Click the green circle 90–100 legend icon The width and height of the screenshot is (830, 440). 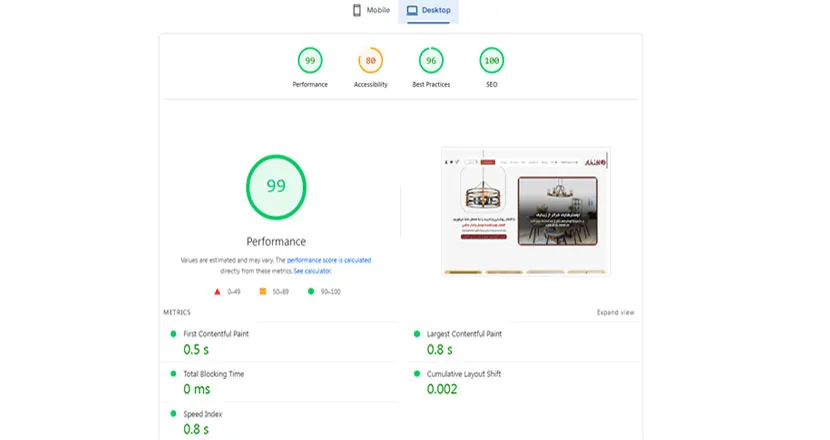(311, 292)
